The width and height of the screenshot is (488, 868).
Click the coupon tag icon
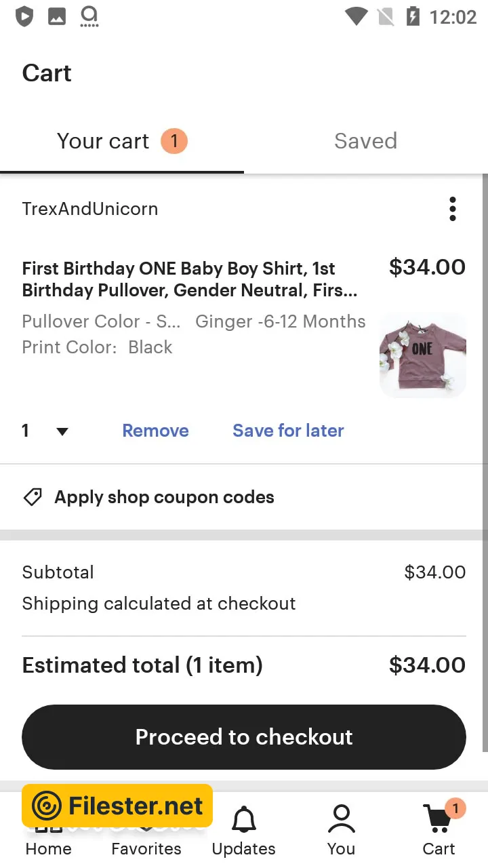click(x=33, y=497)
